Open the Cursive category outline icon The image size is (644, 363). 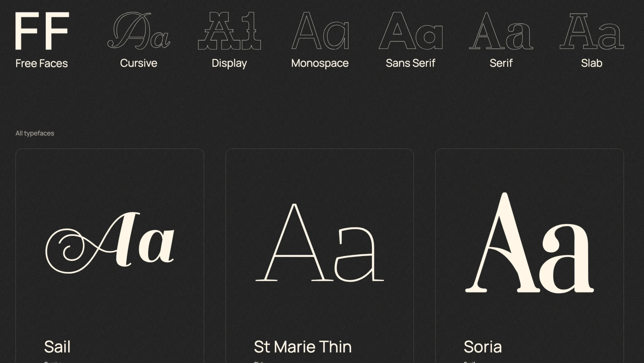pyautogui.click(x=139, y=31)
